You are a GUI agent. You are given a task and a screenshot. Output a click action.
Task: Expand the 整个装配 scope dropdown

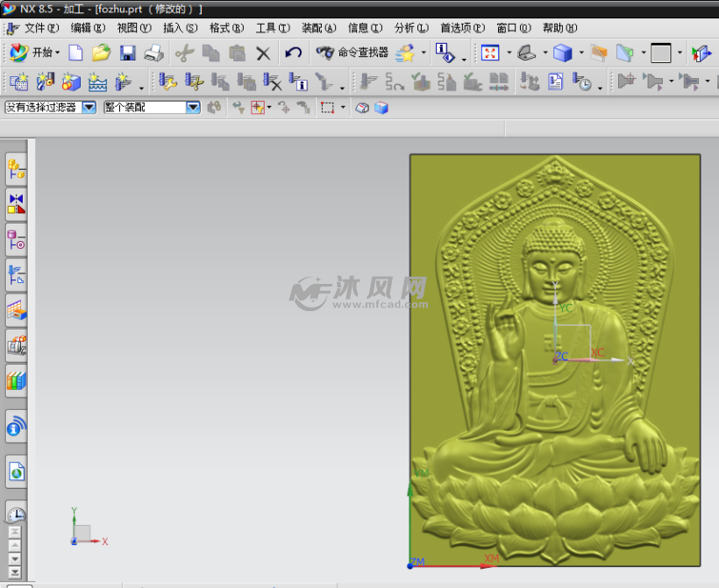point(193,107)
